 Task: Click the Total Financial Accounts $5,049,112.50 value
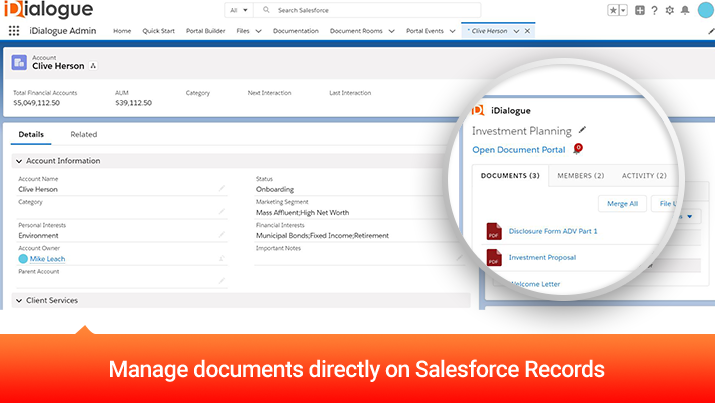pyautogui.click(x=36, y=103)
